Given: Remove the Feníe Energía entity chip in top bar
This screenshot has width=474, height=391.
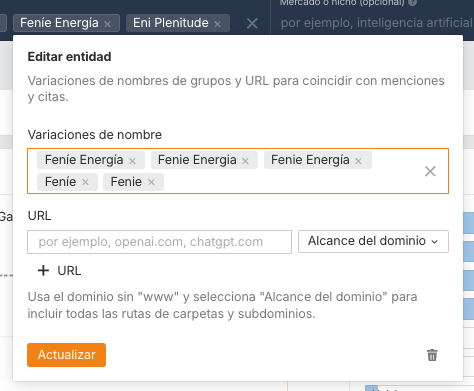Looking at the screenshot, I should point(107,24).
